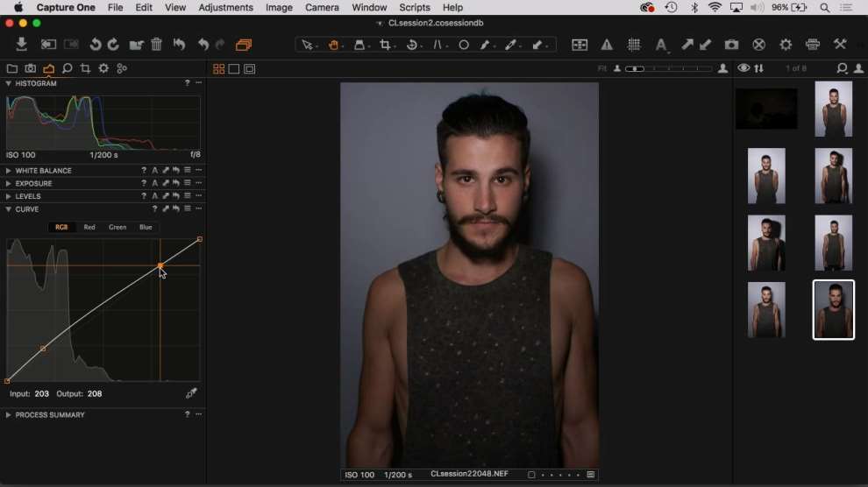Select the Green curve channel tab

click(117, 227)
